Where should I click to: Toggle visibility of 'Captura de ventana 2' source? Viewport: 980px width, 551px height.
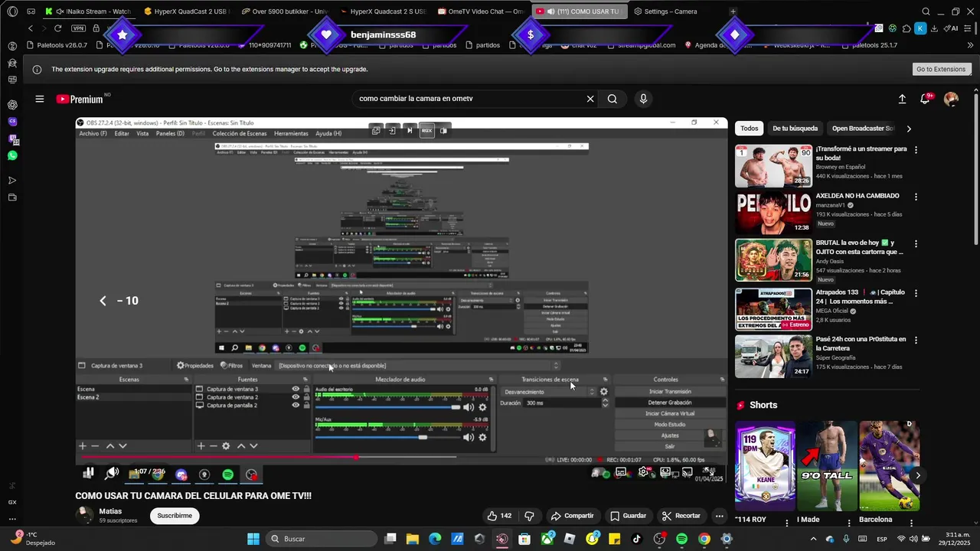click(x=296, y=397)
